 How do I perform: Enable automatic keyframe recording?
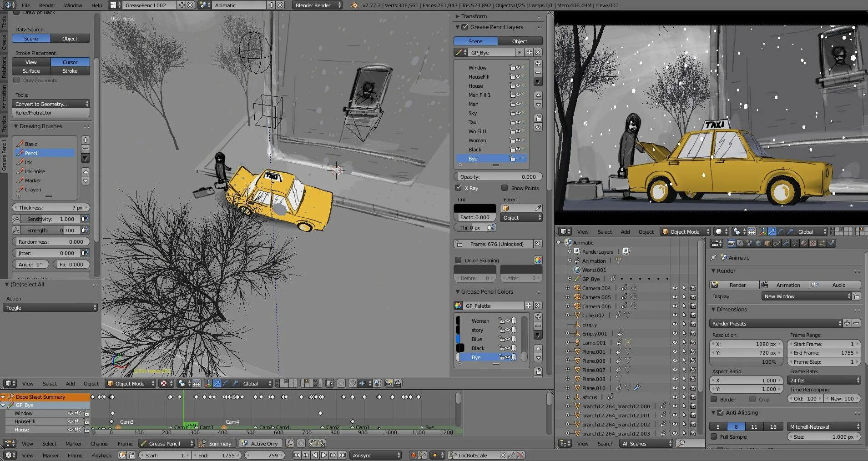413,455
